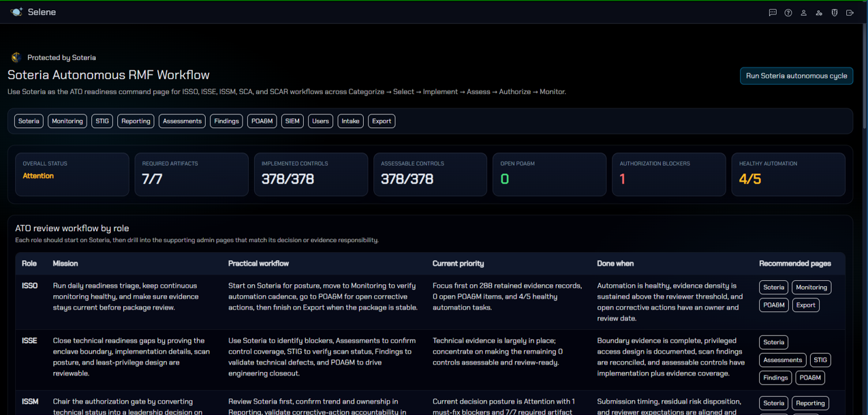Click the Done when column header
The height and width of the screenshot is (415, 868).
point(615,264)
